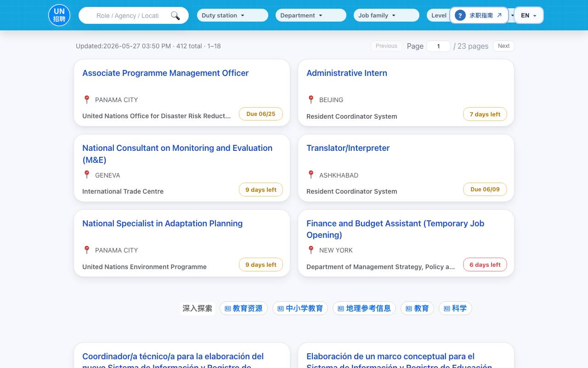
Task: Open National Consultant on Monitoring and Evaluation
Action: point(177,154)
